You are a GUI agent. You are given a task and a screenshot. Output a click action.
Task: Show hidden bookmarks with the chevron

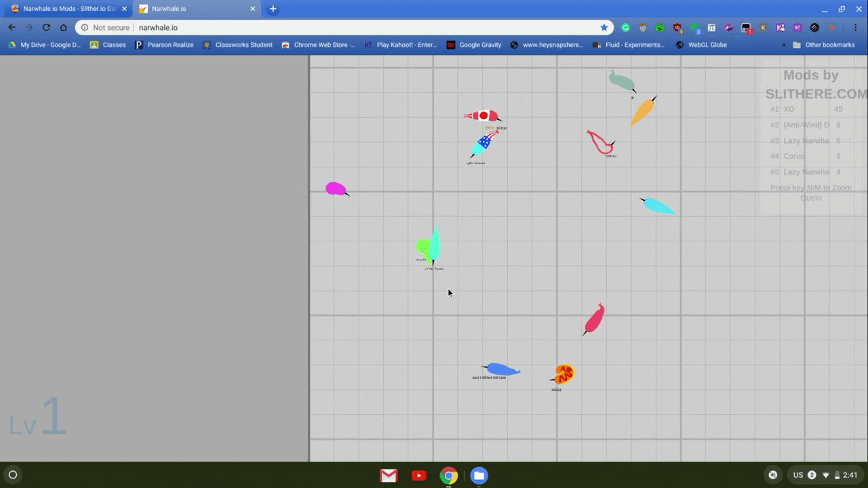tap(784, 45)
